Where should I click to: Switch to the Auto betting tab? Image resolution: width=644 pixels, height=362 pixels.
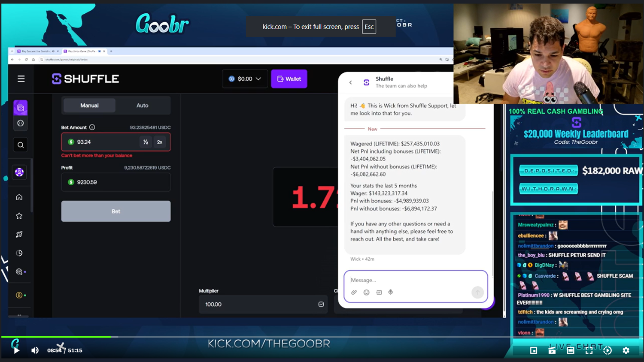pyautogui.click(x=142, y=106)
